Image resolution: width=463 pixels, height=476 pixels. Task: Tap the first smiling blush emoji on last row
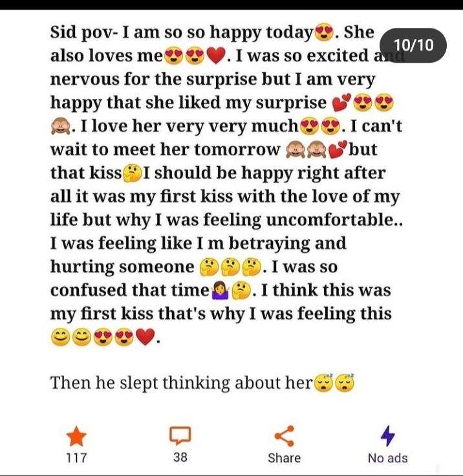tap(60, 337)
